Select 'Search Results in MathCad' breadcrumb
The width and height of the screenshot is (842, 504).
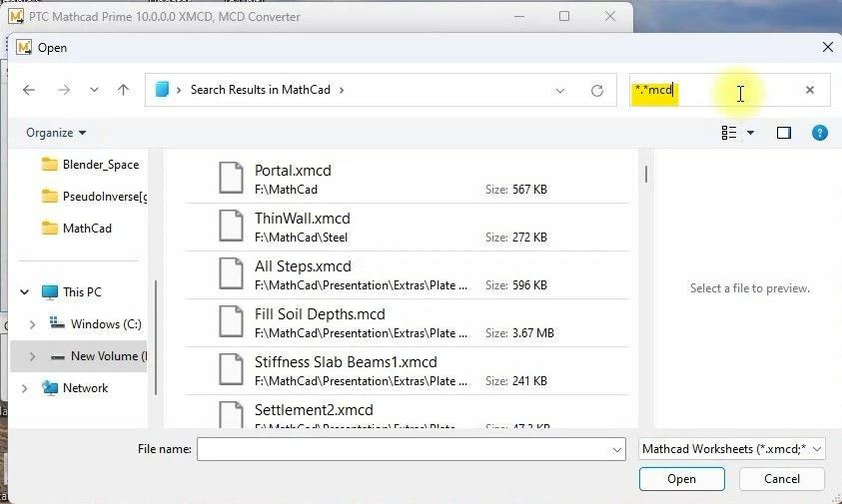pos(261,90)
